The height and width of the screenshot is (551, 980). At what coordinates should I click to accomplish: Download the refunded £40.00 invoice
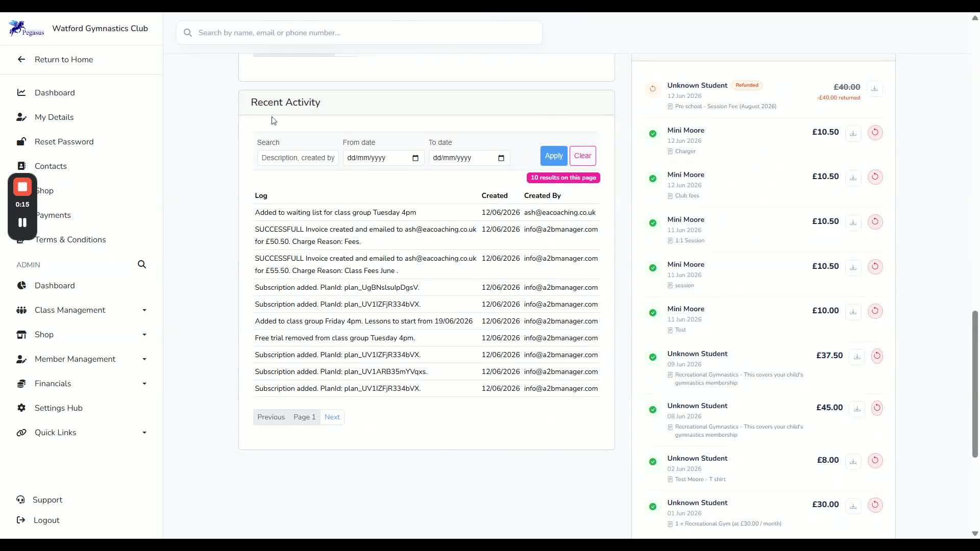click(x=874, y=88)
